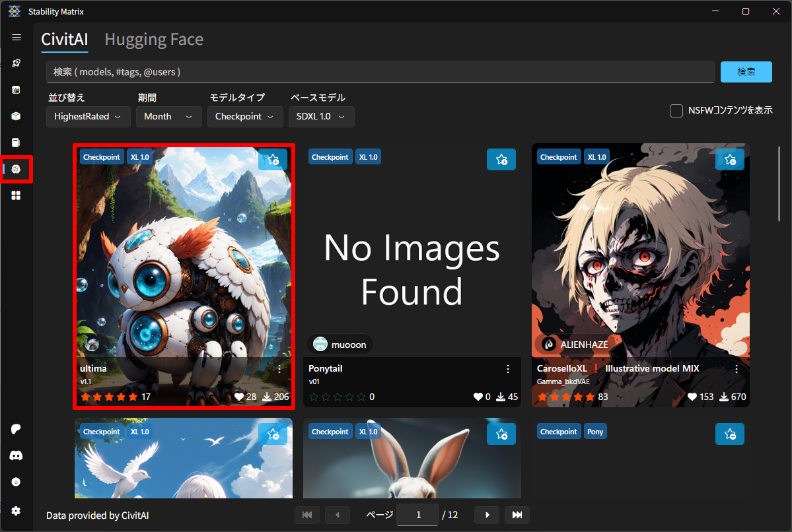Click the ALIENHAZE avatar icon
The width and height of the screenshot is (792, 532).
tap(549, 345)
